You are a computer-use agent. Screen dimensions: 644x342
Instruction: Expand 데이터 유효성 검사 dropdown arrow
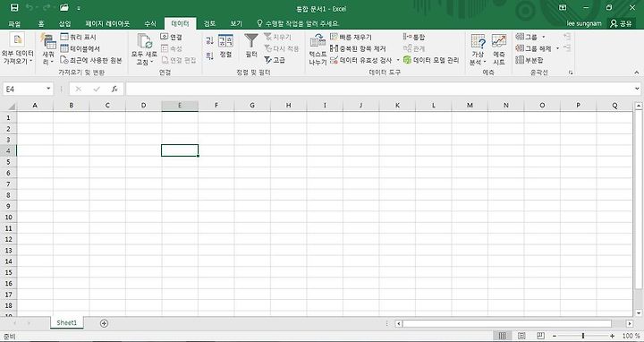tap(397, 60)
